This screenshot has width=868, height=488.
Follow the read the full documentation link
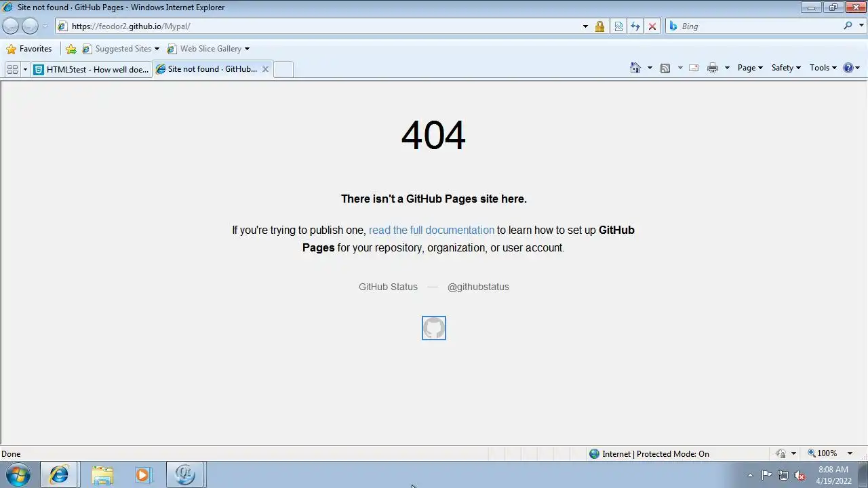[431, 230]
